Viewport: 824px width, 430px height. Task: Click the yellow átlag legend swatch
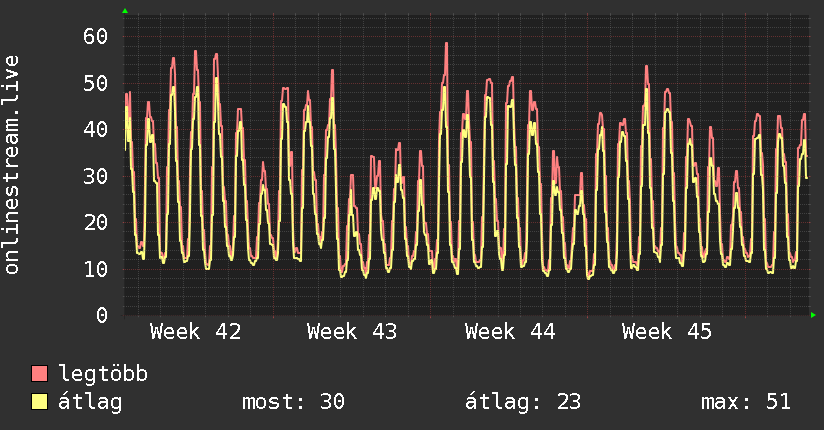tap(39, 402)
